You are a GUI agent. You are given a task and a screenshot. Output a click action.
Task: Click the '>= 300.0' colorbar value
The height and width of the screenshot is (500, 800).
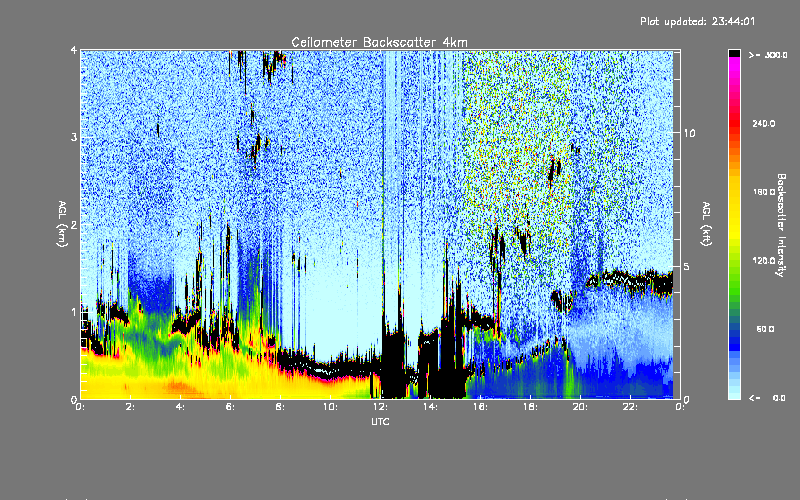point(768,55)
